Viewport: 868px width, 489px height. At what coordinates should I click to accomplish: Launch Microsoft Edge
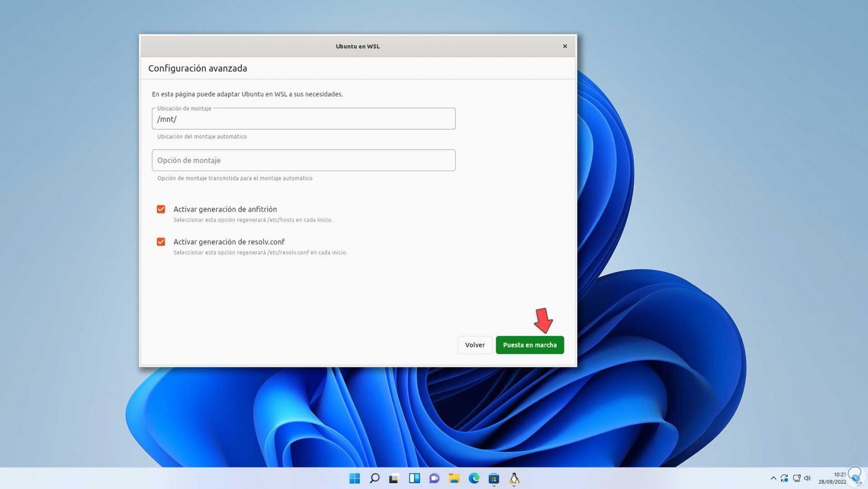tap(473, 478)
